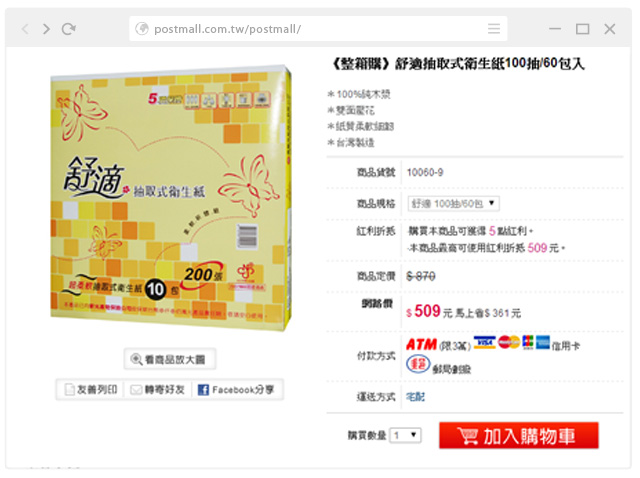Click the globe site icon in address bar

tap(142, 29)
